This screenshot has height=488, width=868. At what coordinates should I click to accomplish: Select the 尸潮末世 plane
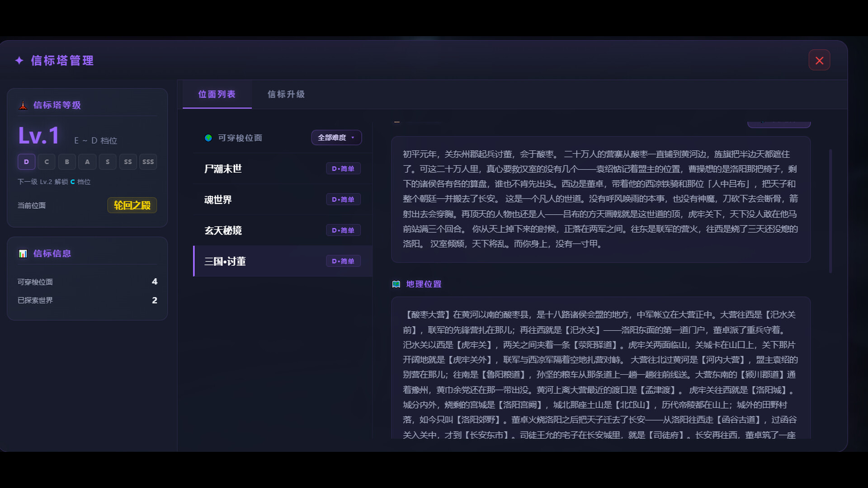(x=283, y=169)
